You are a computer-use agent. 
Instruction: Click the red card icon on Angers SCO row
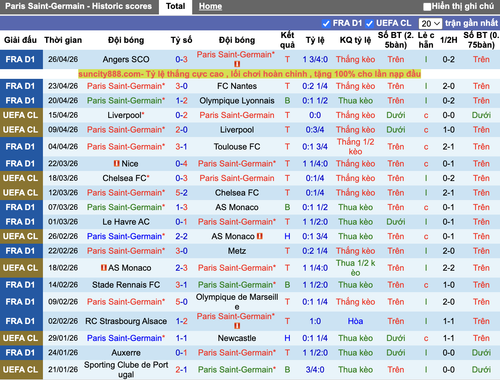[237, 64]
